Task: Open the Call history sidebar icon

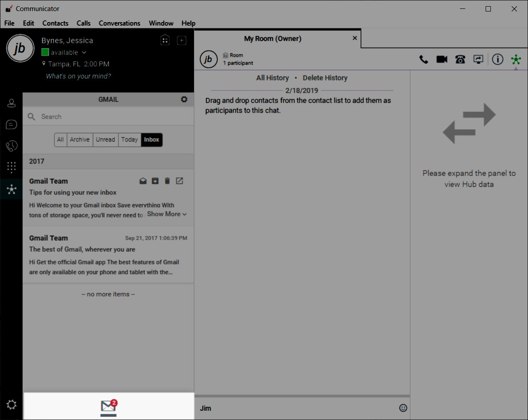Action: (x=11, y=146)
